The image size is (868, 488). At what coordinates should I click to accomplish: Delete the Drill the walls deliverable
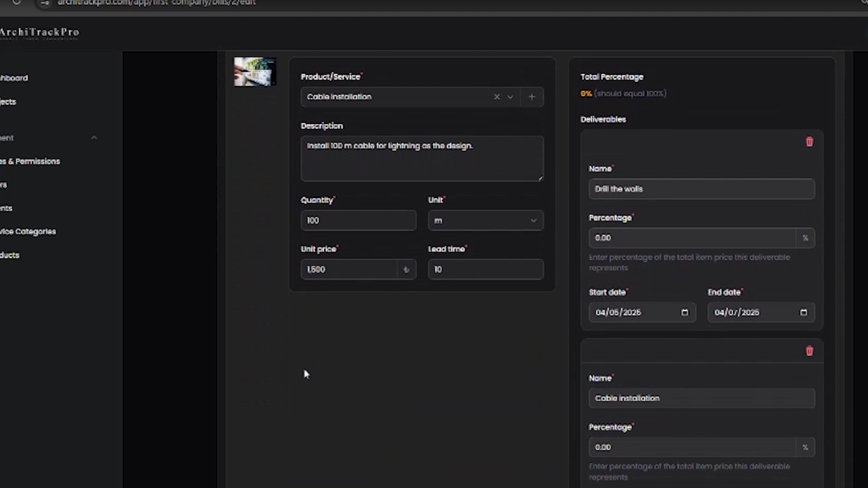click(809, 142)
